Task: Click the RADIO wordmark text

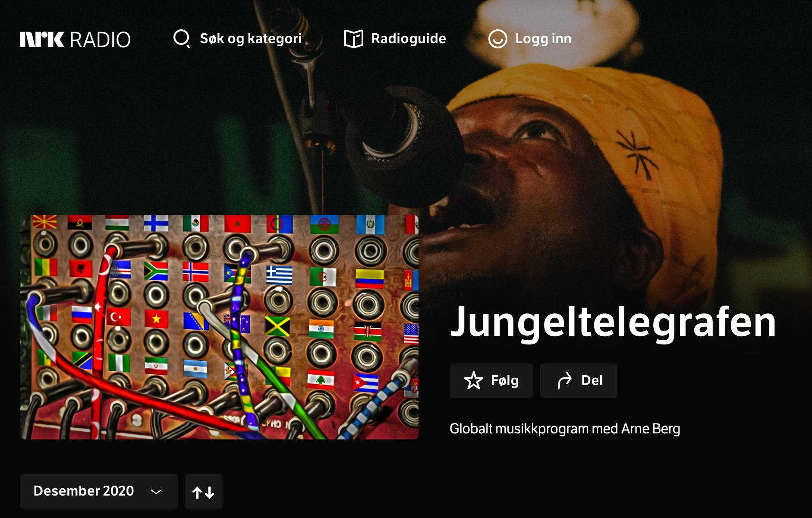Action: tap(100, 40)
